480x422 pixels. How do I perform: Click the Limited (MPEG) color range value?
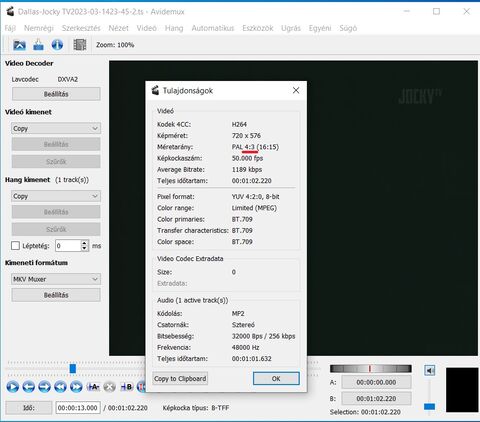[x=254, y=208]
